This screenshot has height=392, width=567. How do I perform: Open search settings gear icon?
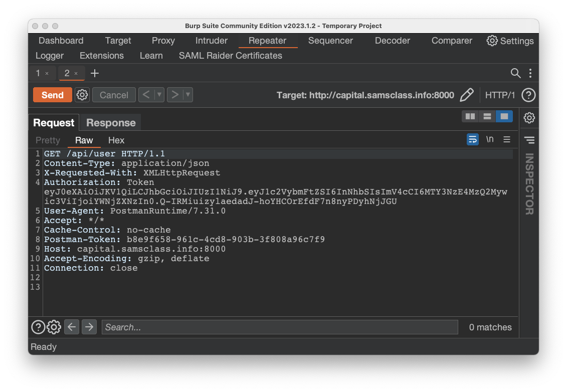[x=54, y=327]
